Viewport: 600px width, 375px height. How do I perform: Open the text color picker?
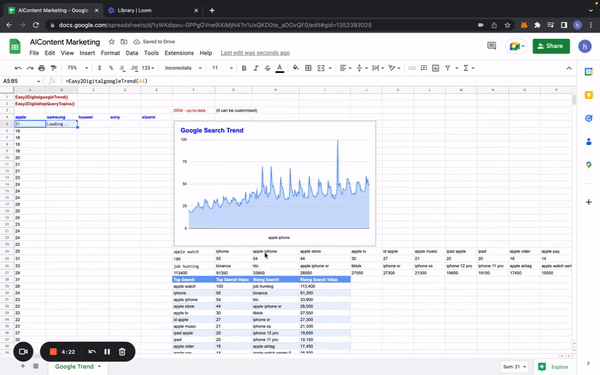(x=280, y=68)
